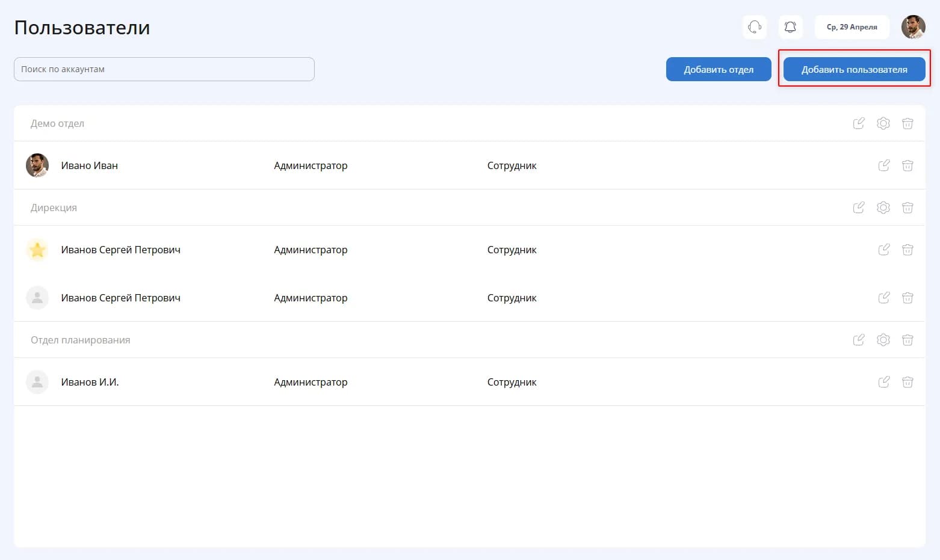This screenshot has width=940, height=560.
Task: Select the star avatar of Иванов Сергей Петрович
Action: click(x=37, y=250)
